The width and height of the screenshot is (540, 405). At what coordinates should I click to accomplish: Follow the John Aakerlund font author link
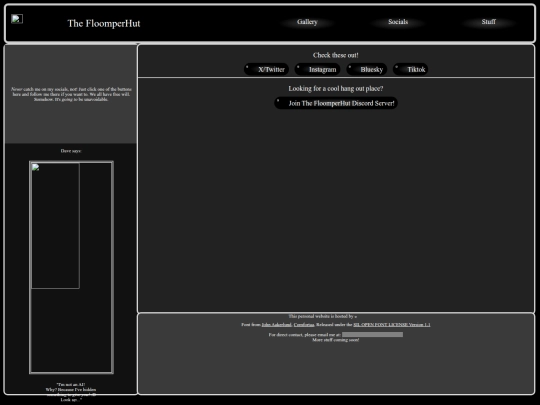click(277, 325)
